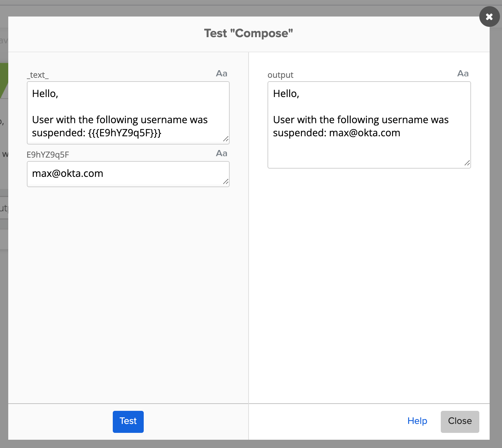
Task: Click the Aa type icon beside E9hYZ9q5F
Action: click(x=221, y=153)
